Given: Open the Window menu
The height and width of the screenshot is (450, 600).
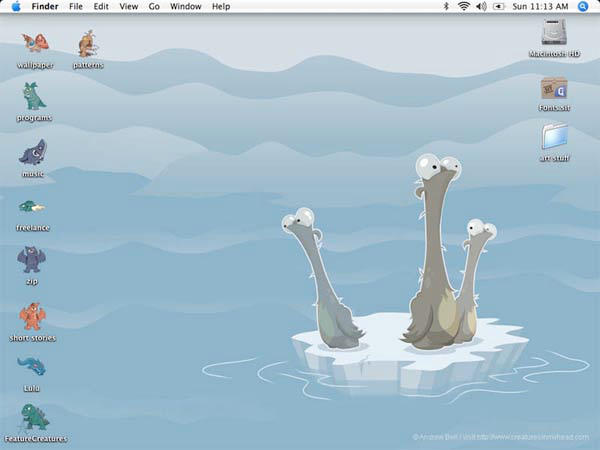Looking at the screenshot, I should (x=186, y=7).
